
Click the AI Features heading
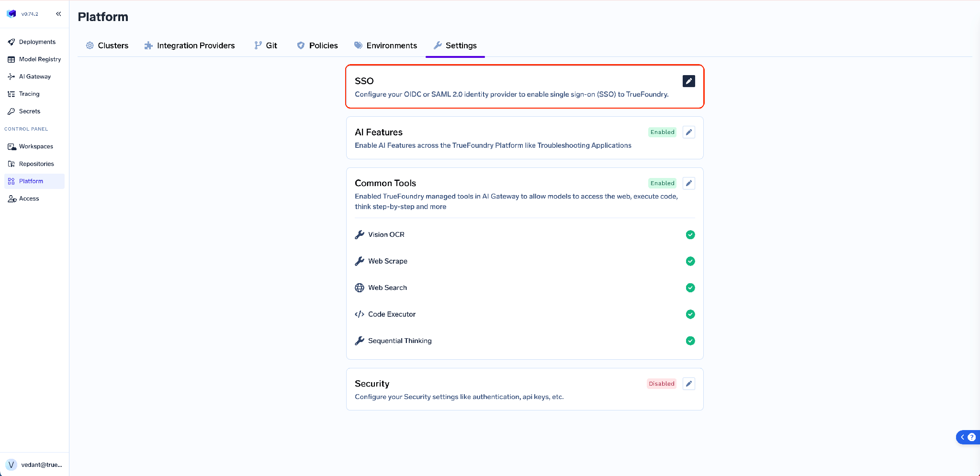coord(379,132)
